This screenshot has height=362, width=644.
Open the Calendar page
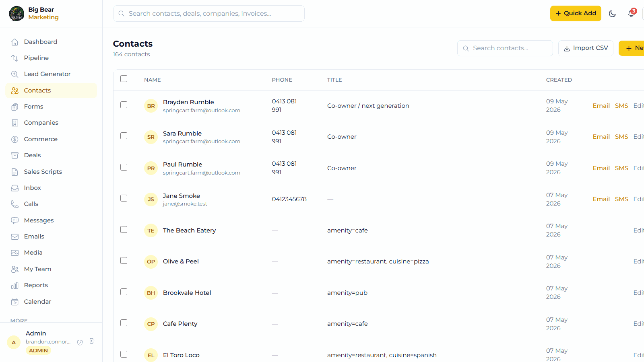[x=51, y=302]
